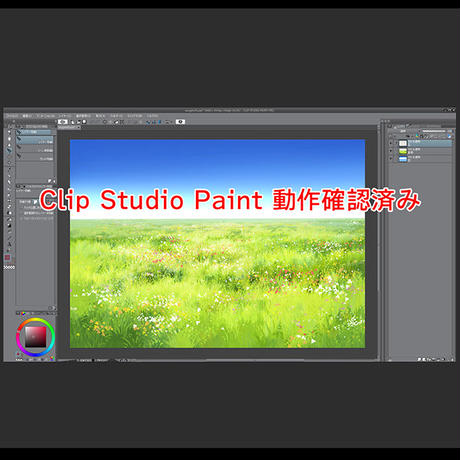Open the ファイル (File) menu
Viewport: 460px width, 460px height.
coord(12,116)
